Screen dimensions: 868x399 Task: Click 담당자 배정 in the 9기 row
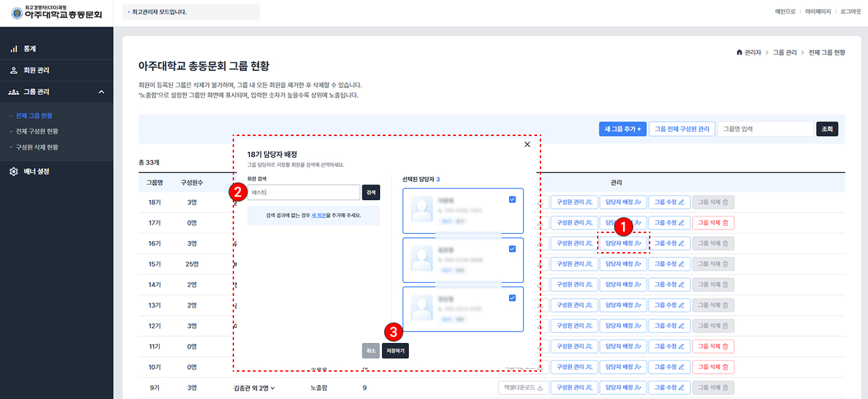(x=623, y=388)
